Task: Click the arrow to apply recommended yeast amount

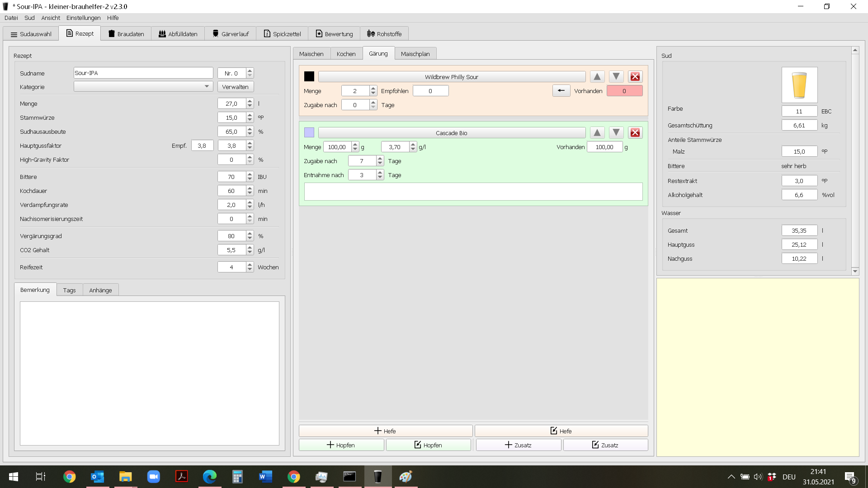Action: (x=561, y=91)
